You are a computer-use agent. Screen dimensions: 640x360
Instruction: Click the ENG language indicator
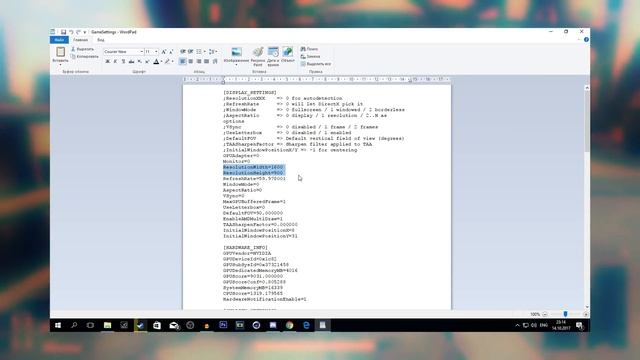tap(544, 325)
